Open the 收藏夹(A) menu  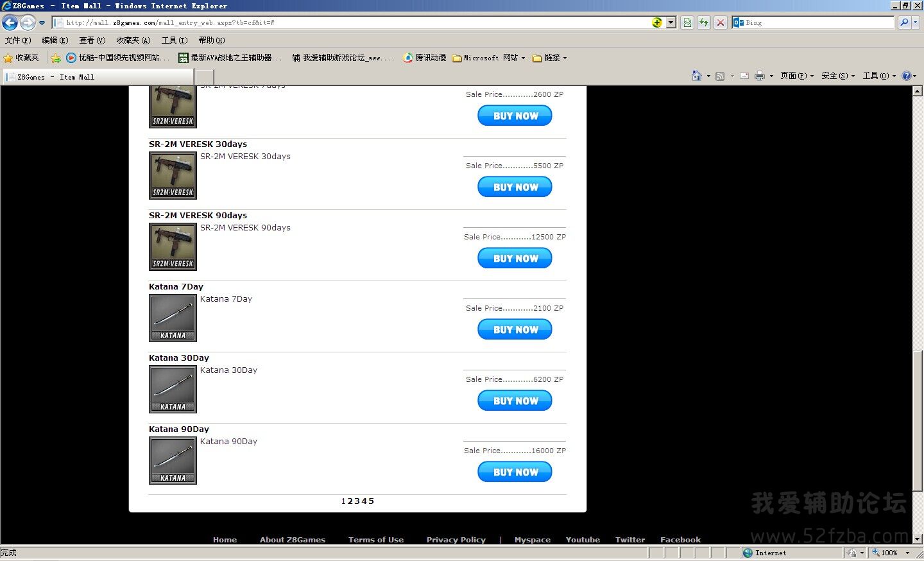pos(133,40)
